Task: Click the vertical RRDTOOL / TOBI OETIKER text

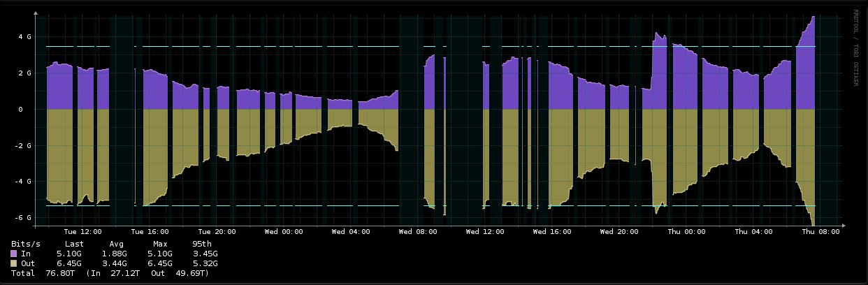Action: (855, 47)
